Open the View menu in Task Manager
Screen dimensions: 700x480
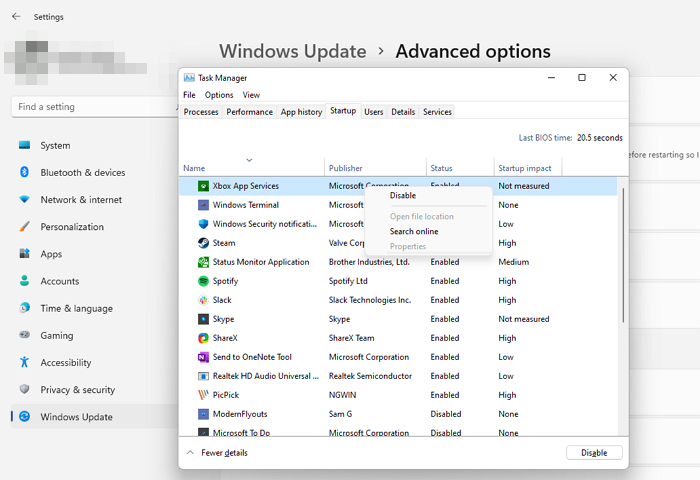(251, 95)
